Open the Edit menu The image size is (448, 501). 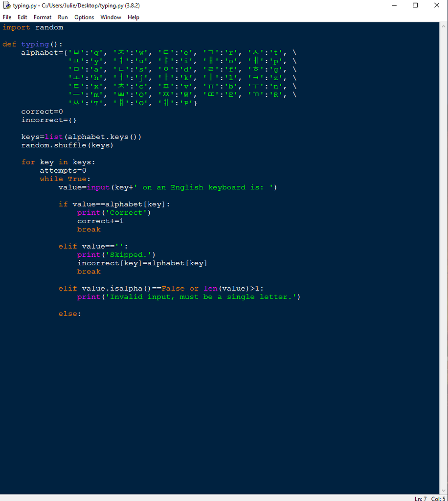[22, 17]
